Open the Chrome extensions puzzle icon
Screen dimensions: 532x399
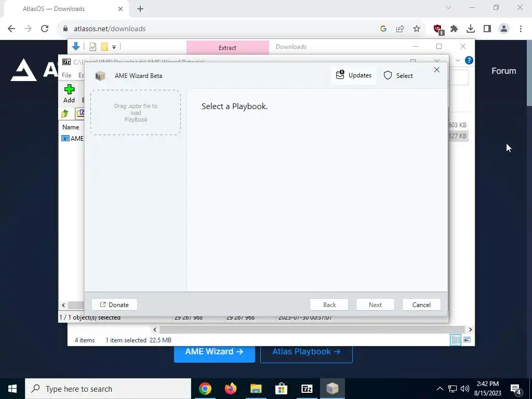click(454, 29)
